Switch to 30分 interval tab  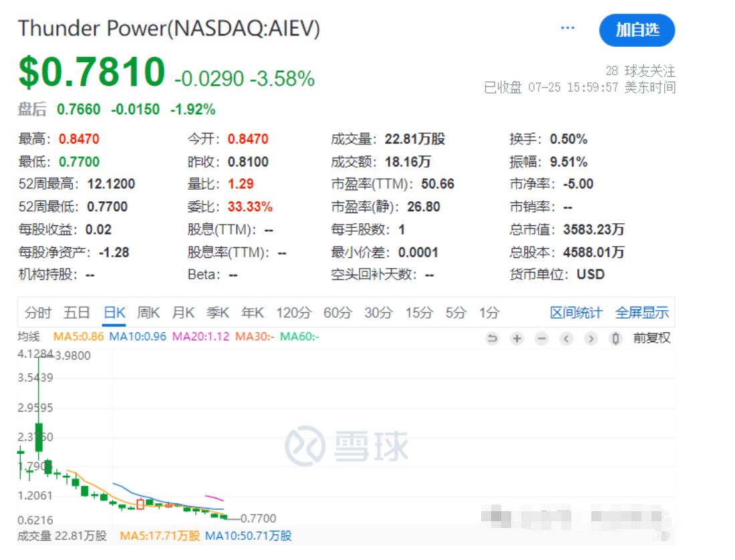click(379, 313)
